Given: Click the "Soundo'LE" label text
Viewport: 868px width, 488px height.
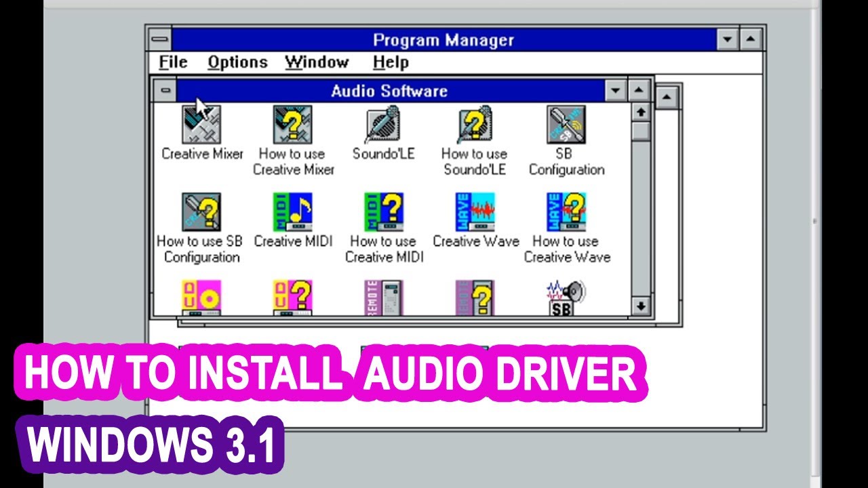Looking at the screenshot, I should [384, 154].
